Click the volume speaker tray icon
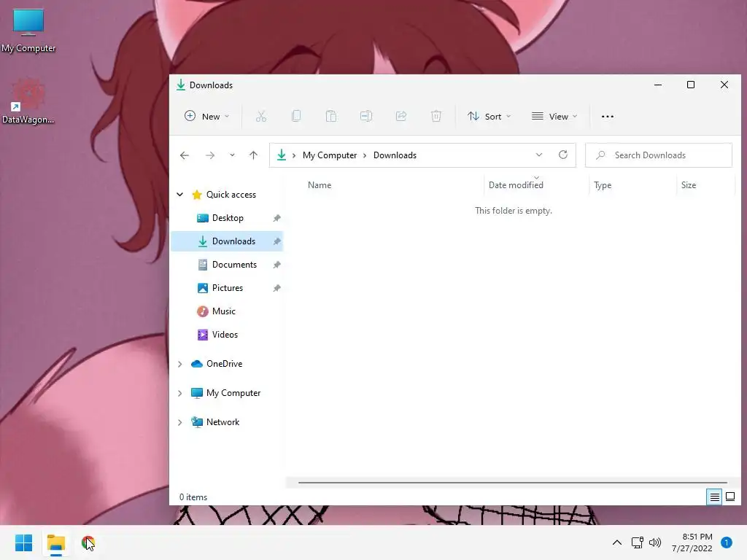 click(x=655, y=542)
